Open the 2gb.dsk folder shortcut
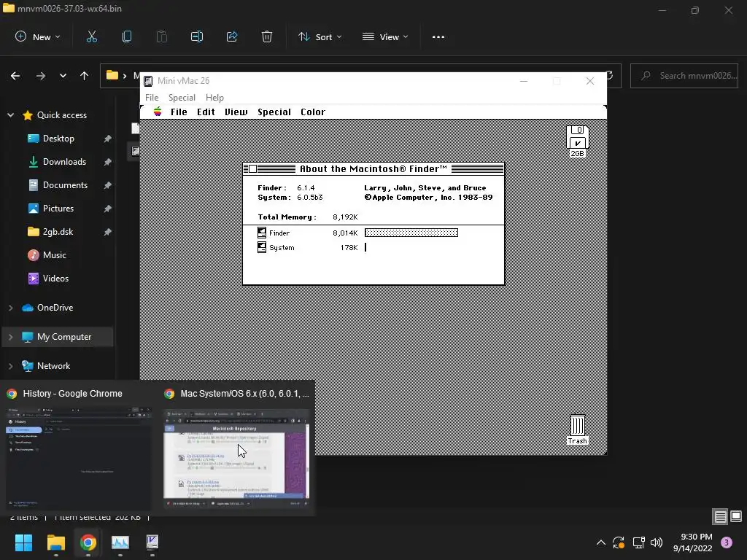747x560 pixels. (58, 231)
